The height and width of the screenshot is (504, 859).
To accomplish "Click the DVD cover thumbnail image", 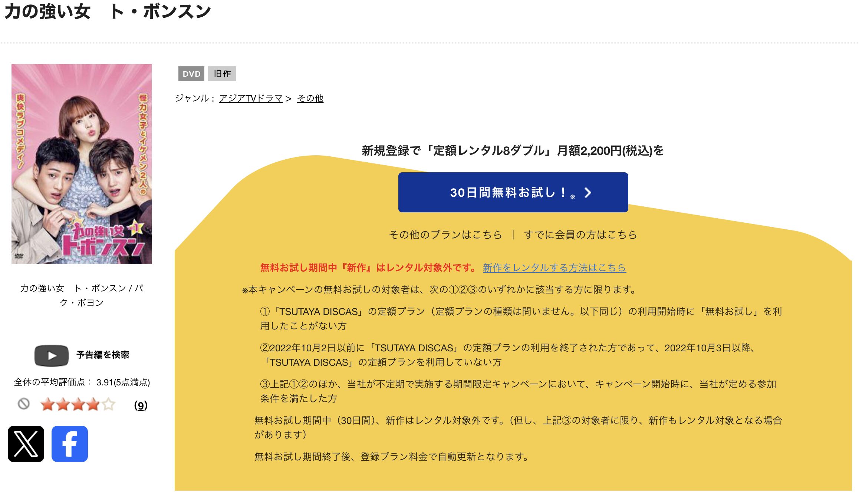I will click(82, 164).
